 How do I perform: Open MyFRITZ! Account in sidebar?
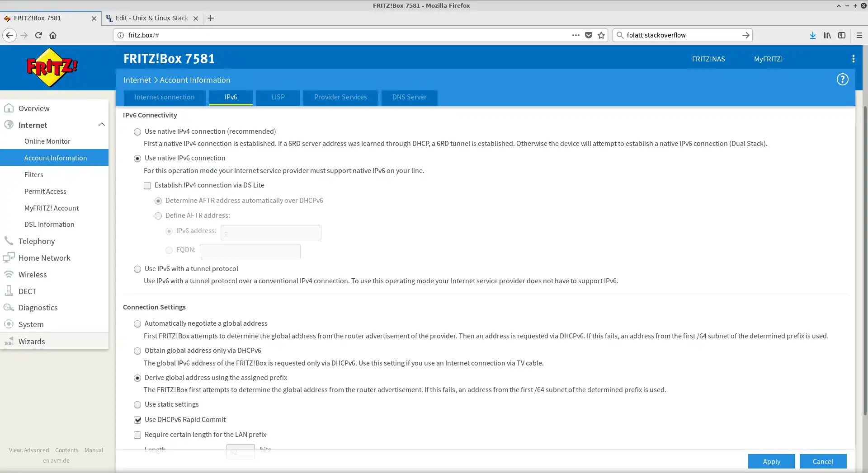(x=52, y=208)
